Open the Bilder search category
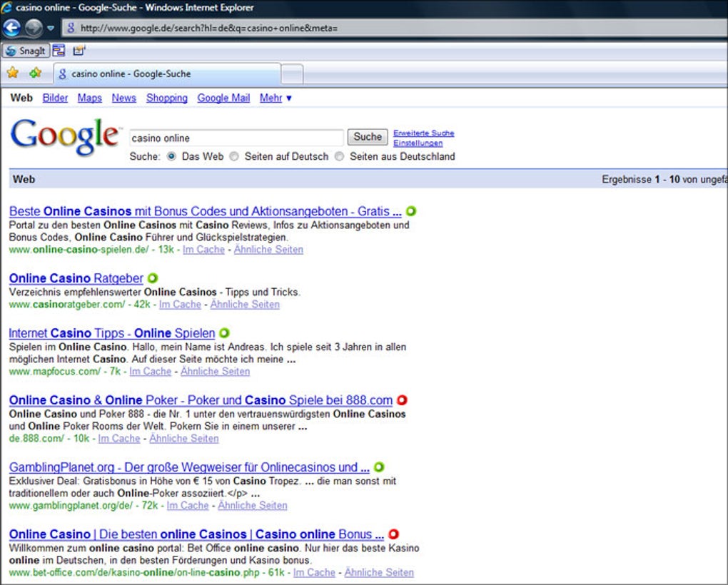Viewport: 728px width, 585px height. coord(55,98)
